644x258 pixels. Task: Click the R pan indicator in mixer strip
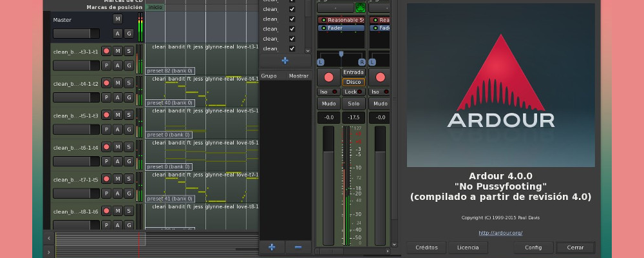(x=361, y=62)
